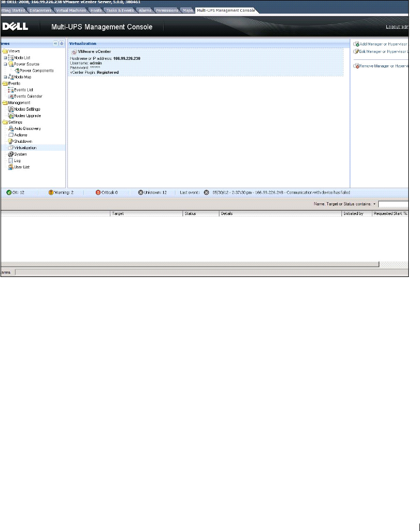
Task: Click the Requested Start Time column header
Action: 391,214
